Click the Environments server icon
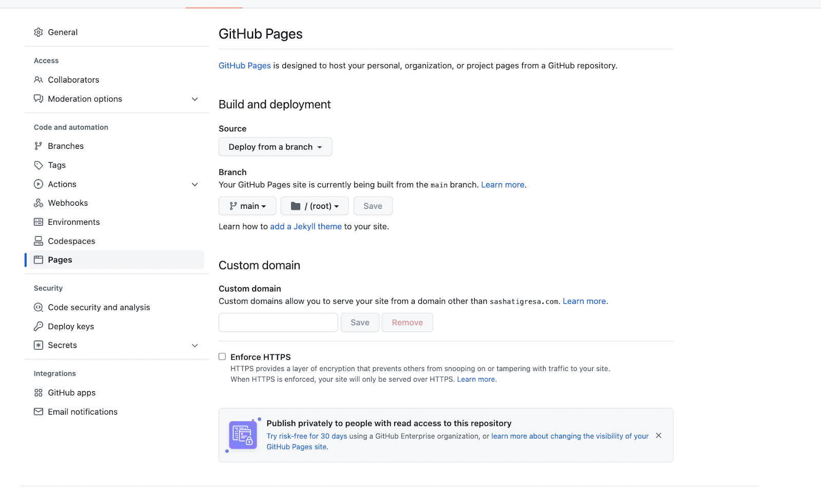 pos(38,222)
